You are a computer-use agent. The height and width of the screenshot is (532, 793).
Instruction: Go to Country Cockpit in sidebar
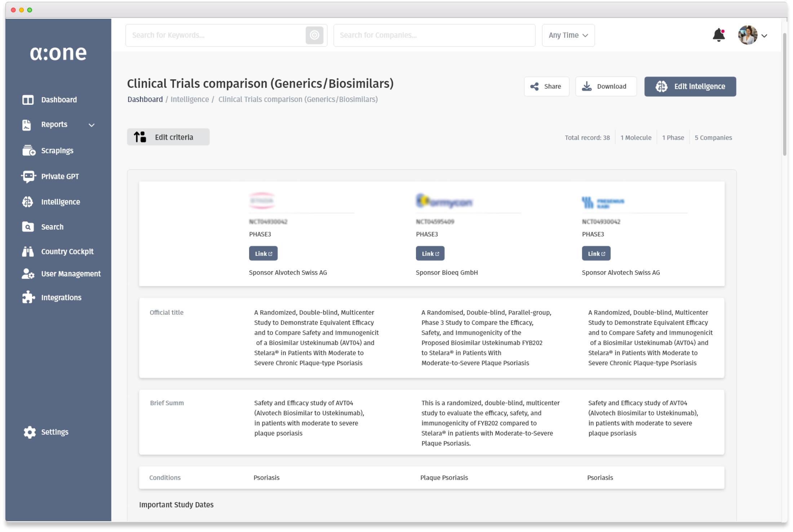[67, 251]
